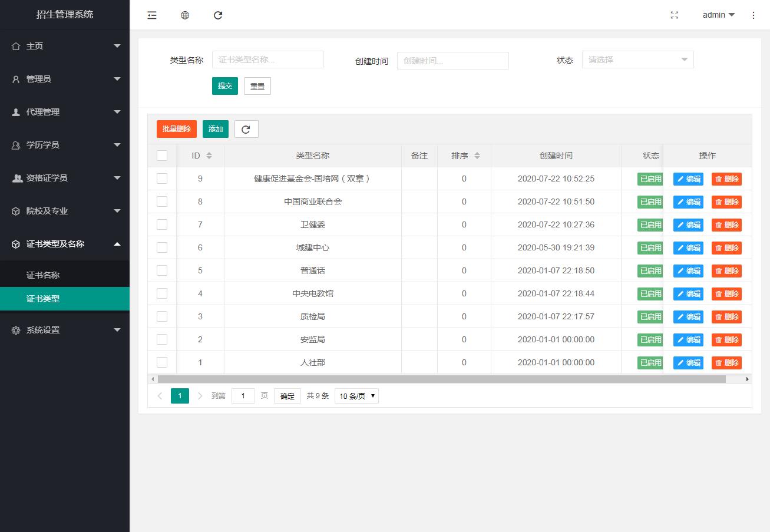
Task: Open the language globe icon
Action: [x=185, y=15]
